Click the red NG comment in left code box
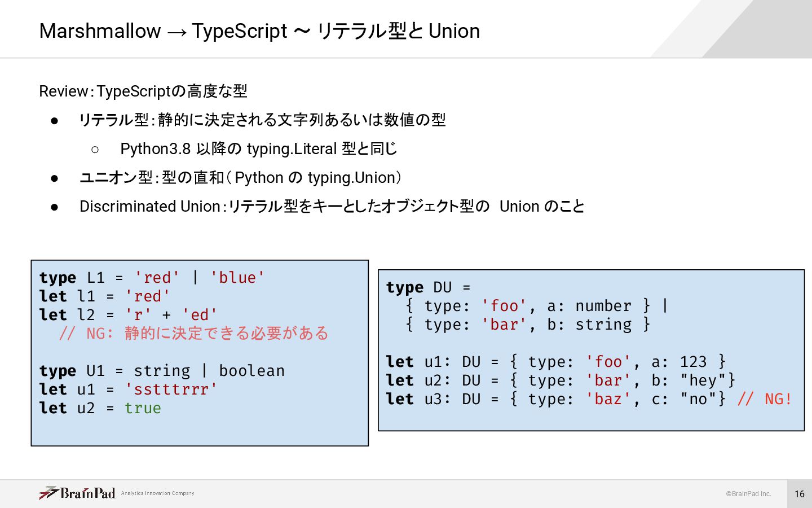 pyautogui.click(x=193, y=334)
